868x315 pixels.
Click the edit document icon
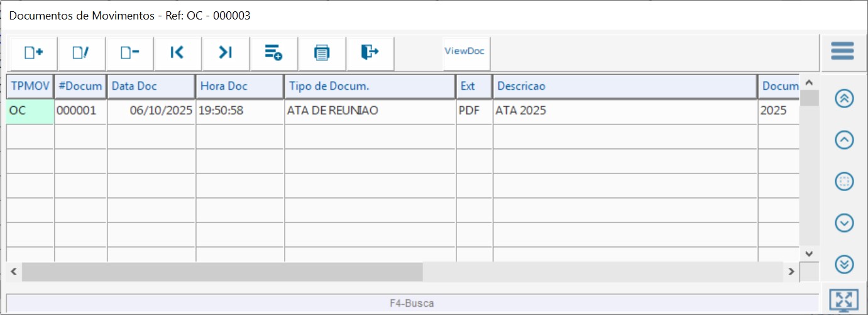pos(82,53)
